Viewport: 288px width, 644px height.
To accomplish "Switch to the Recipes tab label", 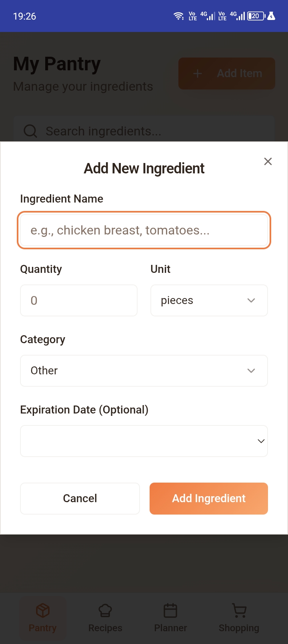I will pyautogui.click(x=105, y=628).
